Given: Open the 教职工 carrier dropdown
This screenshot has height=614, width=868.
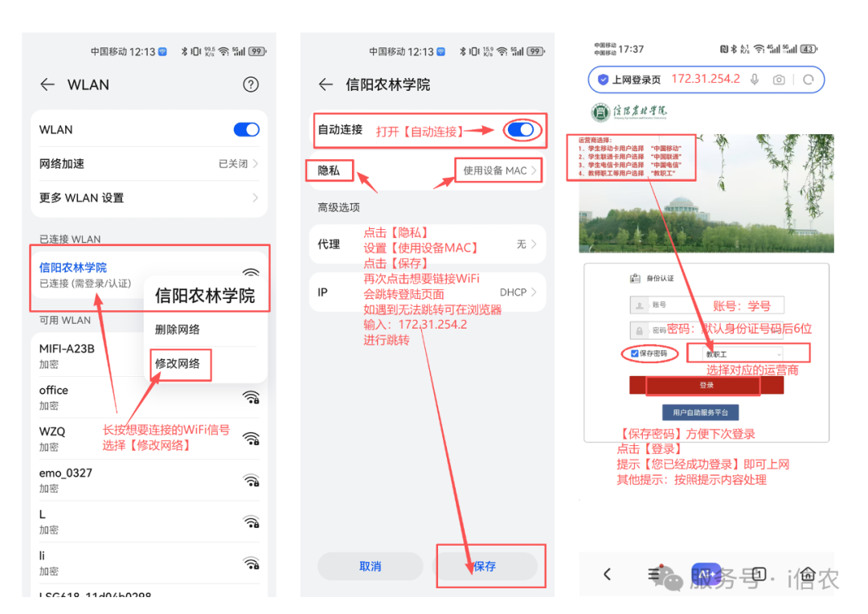Looking at the screenshot, I should (x=744, y=354).
